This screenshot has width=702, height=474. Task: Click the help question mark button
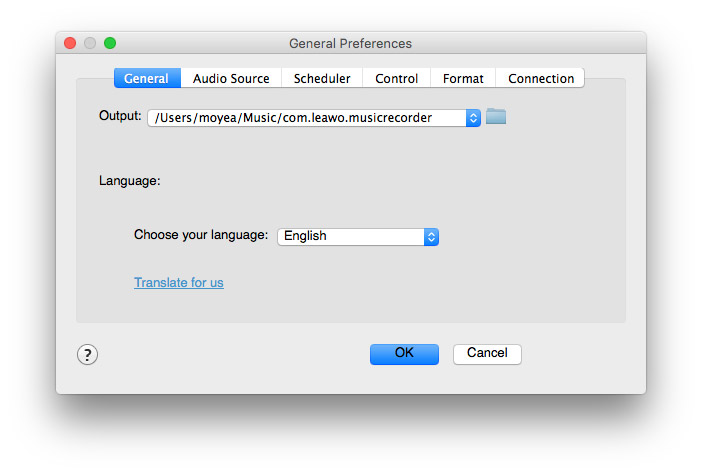87,354
